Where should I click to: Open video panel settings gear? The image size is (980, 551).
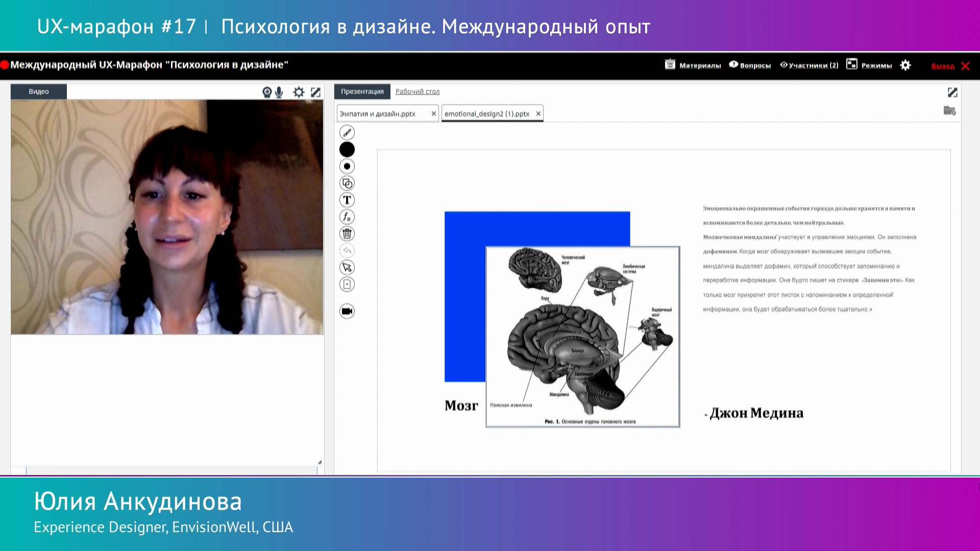coord(299,92)
